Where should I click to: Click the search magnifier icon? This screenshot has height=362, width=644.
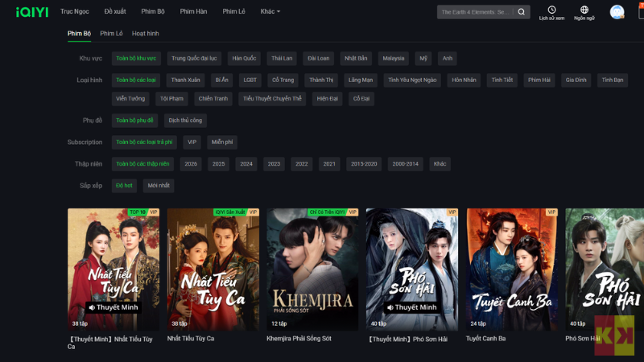point(521,12)
